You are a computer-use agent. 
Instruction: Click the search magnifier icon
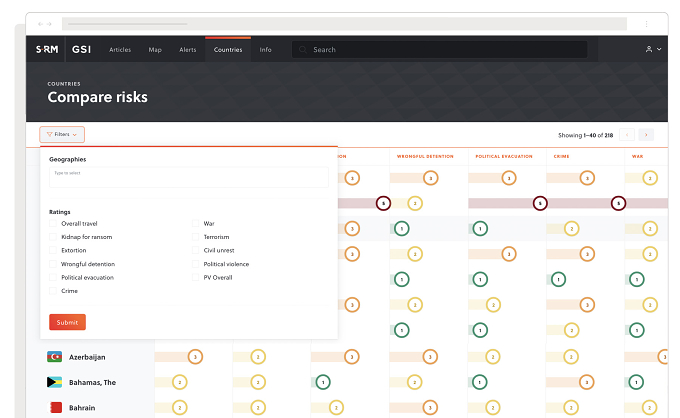tap(303, 49)
